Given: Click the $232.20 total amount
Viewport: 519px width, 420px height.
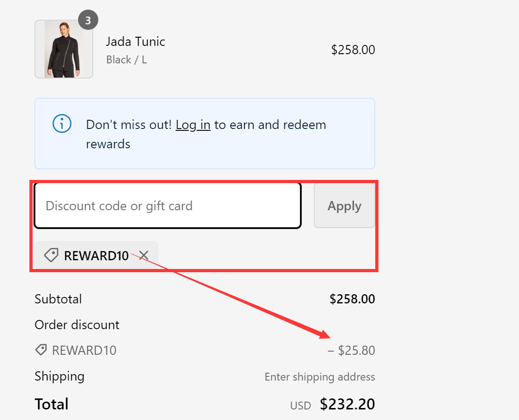Looking at the screenshot, I should click(x=347, y=404).
